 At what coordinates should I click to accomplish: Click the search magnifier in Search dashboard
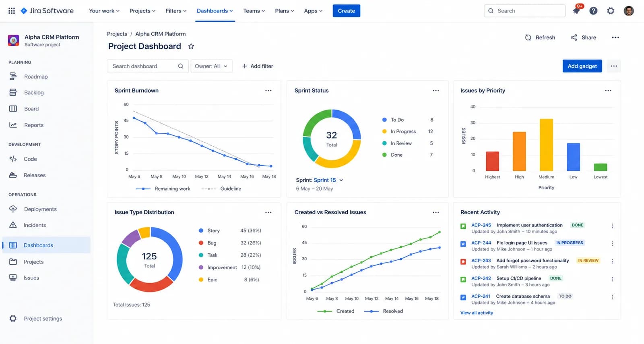[181, 66]
